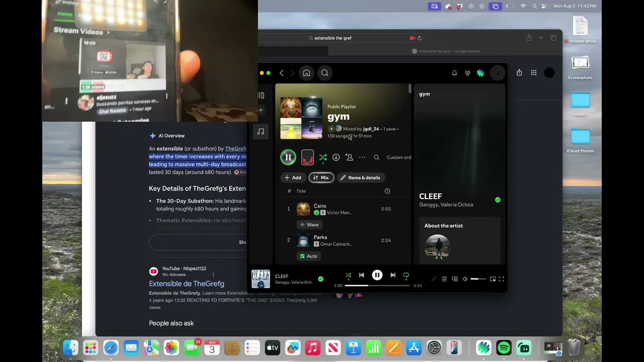Search within the gym playlist

pos(376,157)
